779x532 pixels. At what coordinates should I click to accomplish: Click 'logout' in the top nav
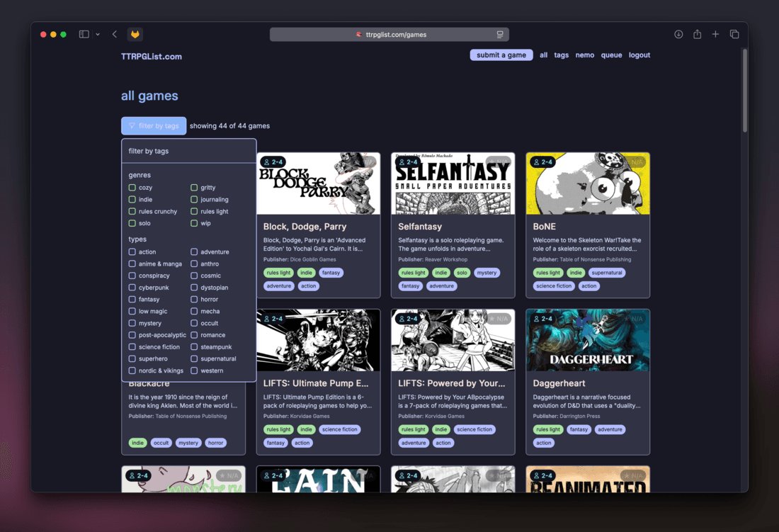pos(639,55)
